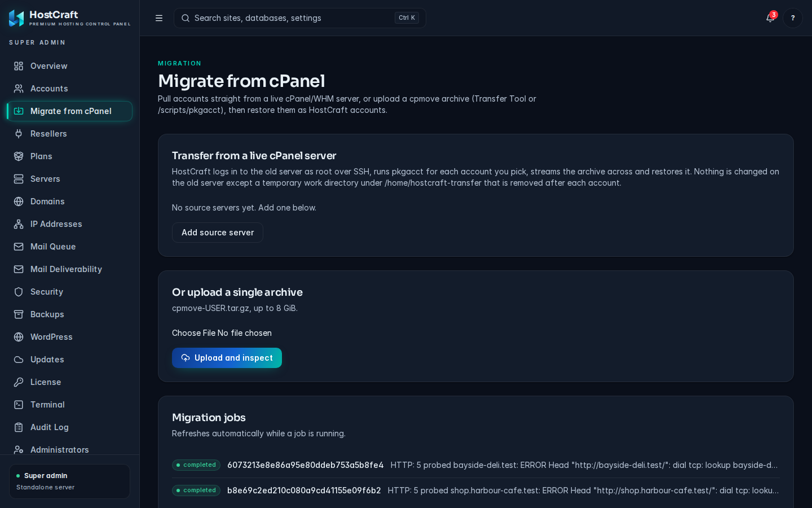Click the Accounts people icon

click(19, 89)
